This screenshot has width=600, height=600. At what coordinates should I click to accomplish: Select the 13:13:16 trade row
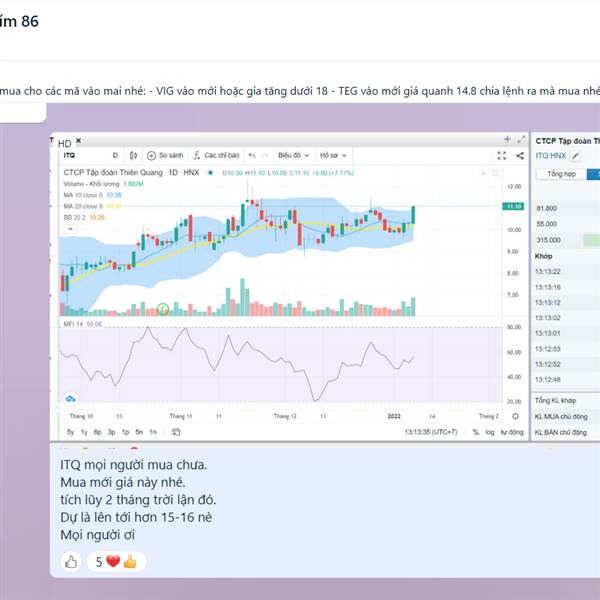click(x=566, y=287)
